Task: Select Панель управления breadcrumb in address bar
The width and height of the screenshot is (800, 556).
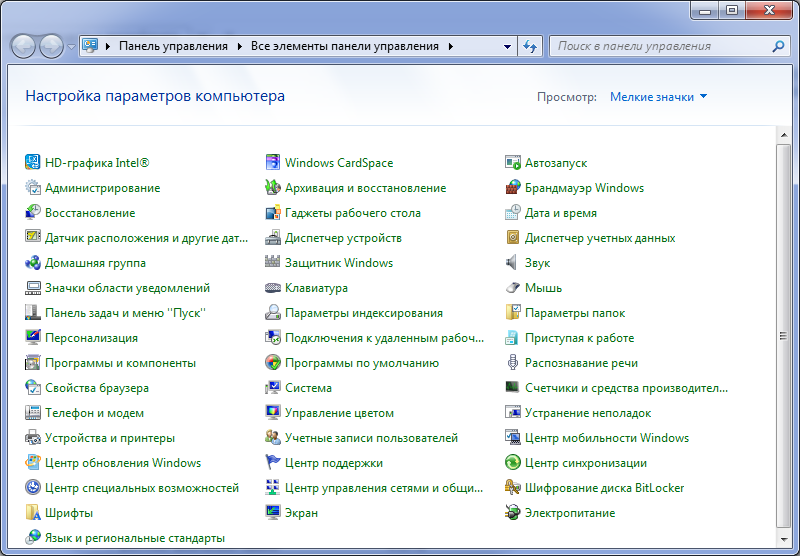Action: pos(173,46)
